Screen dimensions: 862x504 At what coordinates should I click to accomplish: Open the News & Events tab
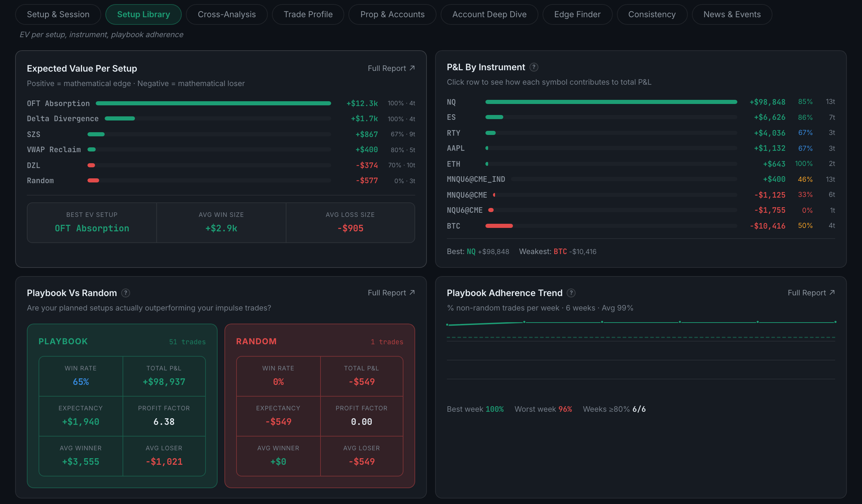[x=732, y=14]
